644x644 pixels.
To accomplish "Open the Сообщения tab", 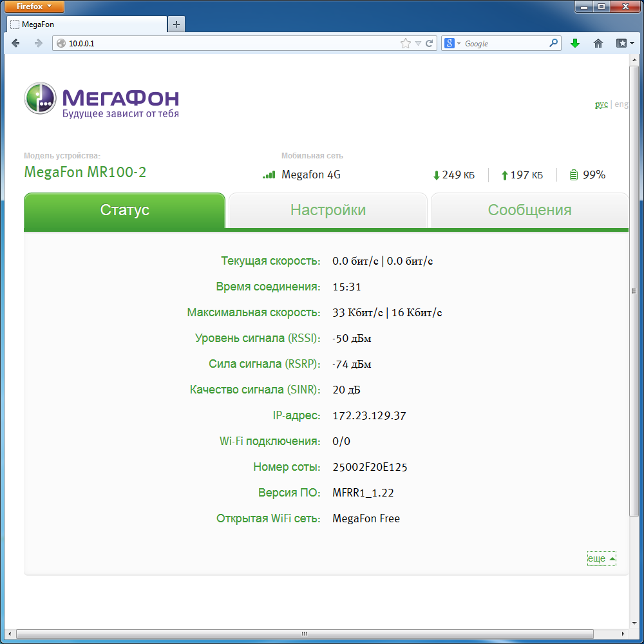I will point(529,210).
